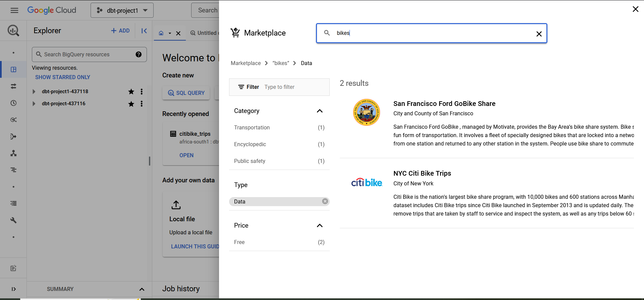Click the ADD button in Explorer
This screenshot has width=644, height=300.
pos(120,31)
